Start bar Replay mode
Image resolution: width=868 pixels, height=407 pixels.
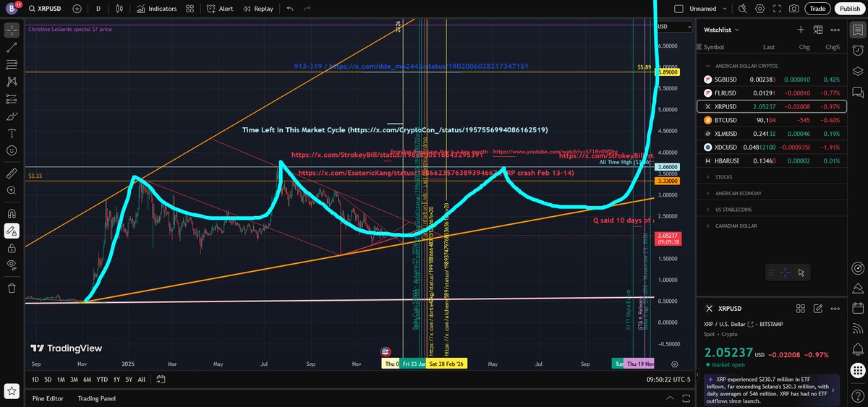coord(258,9)
